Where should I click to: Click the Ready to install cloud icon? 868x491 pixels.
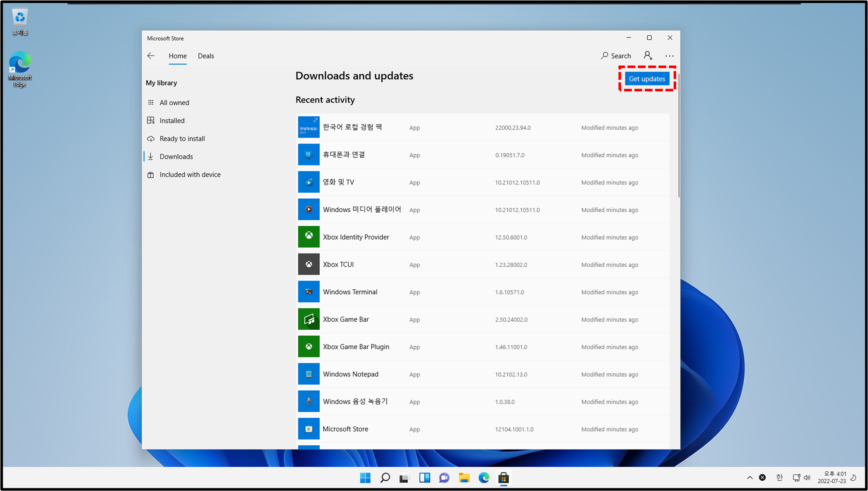pyautogui.click(x=151, y=139)
